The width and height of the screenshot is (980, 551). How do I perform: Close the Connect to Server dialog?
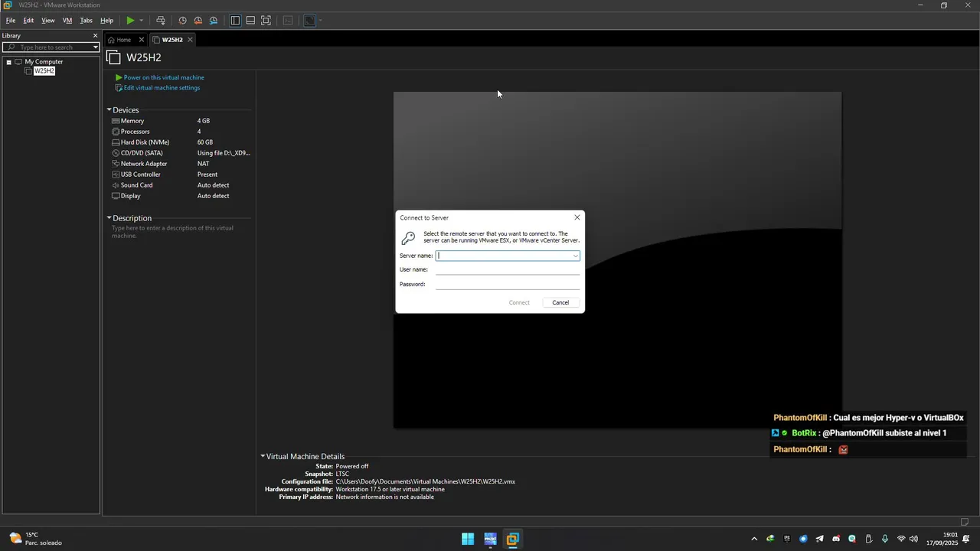click(577, 217)
